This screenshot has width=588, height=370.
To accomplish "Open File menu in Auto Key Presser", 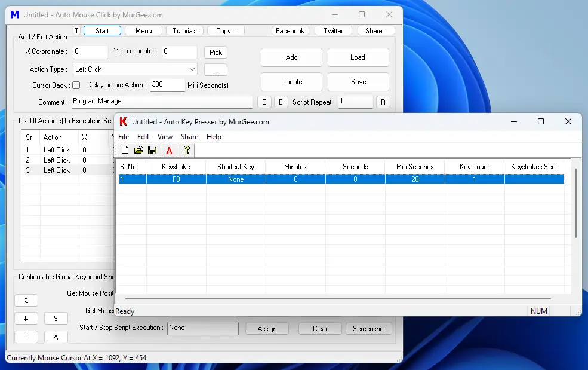I will coord(124,137).
